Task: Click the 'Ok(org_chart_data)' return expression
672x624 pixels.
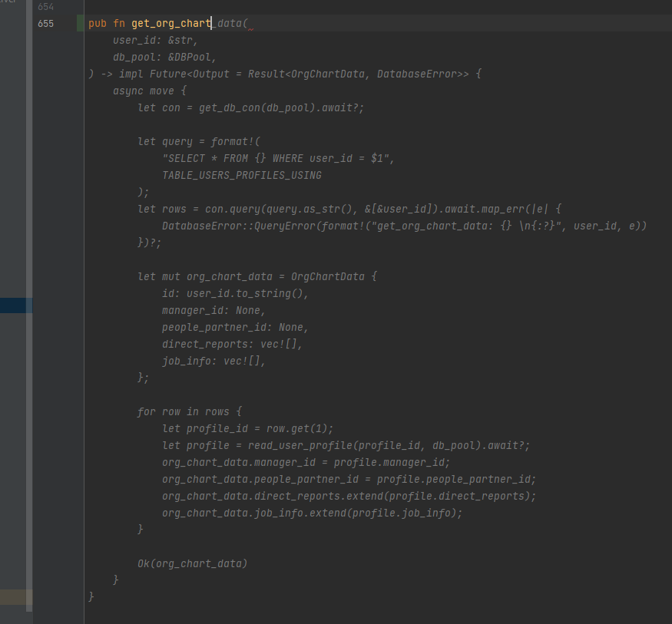Action: click(x=193, y=563)
